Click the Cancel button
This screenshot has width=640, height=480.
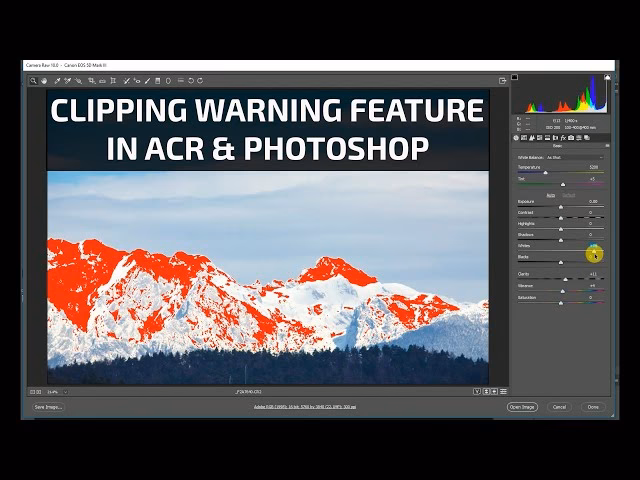559,407
